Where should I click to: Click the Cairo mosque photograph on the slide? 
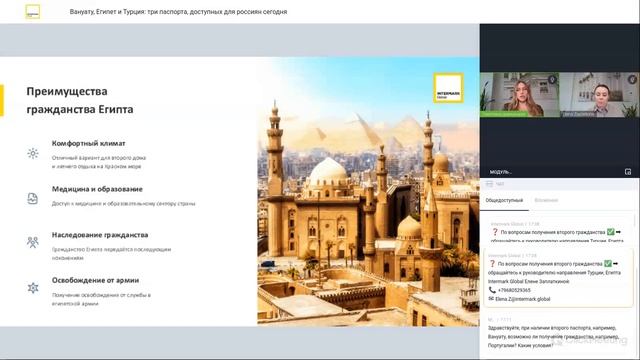(368, 191)
